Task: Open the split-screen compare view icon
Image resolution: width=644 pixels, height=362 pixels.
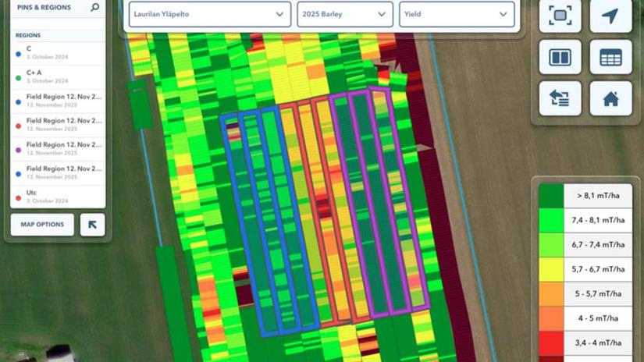Action: tap(560, 58)
